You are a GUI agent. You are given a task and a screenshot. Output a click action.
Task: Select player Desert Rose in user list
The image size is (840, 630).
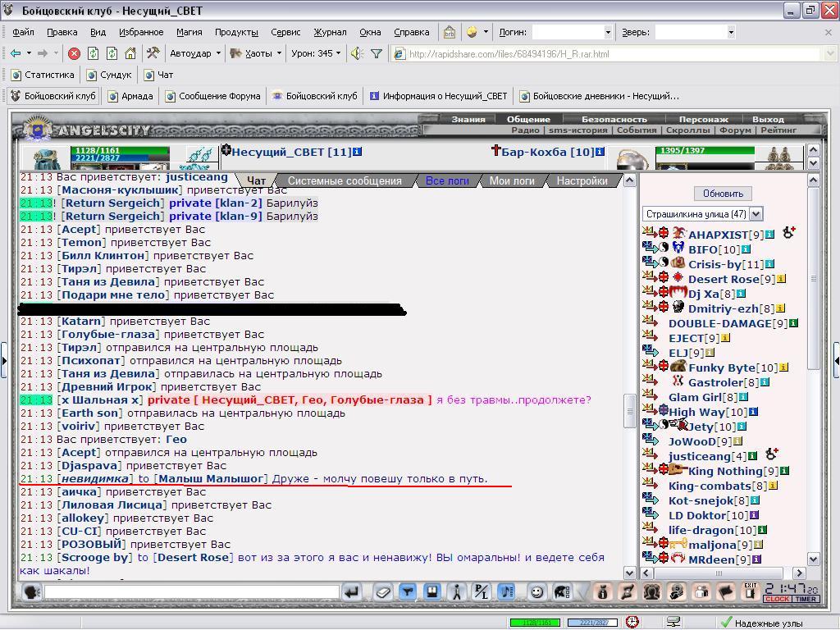tap(724, 279)
